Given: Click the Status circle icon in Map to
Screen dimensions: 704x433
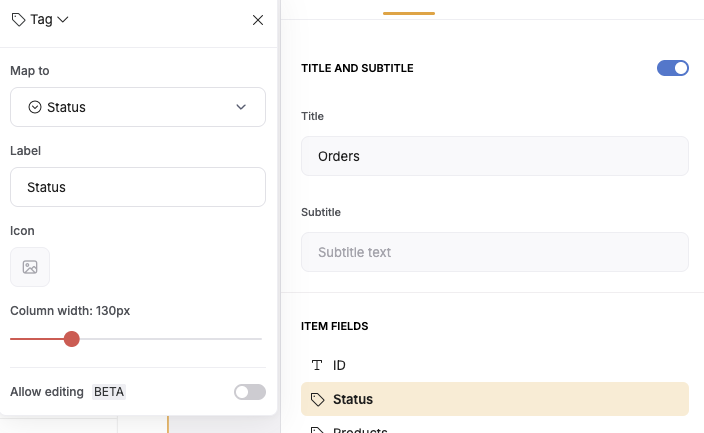Looking at the screenshot, I should click(x=35, y=107).
